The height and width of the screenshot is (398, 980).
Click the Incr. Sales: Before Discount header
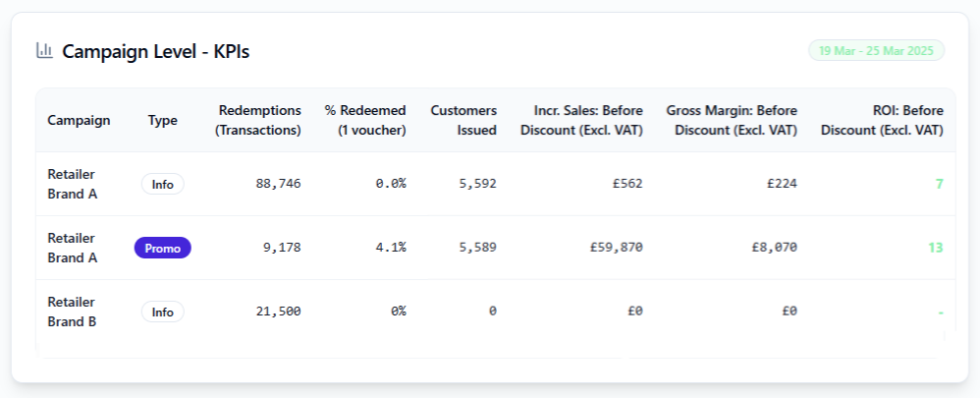(x=581, y=120)
